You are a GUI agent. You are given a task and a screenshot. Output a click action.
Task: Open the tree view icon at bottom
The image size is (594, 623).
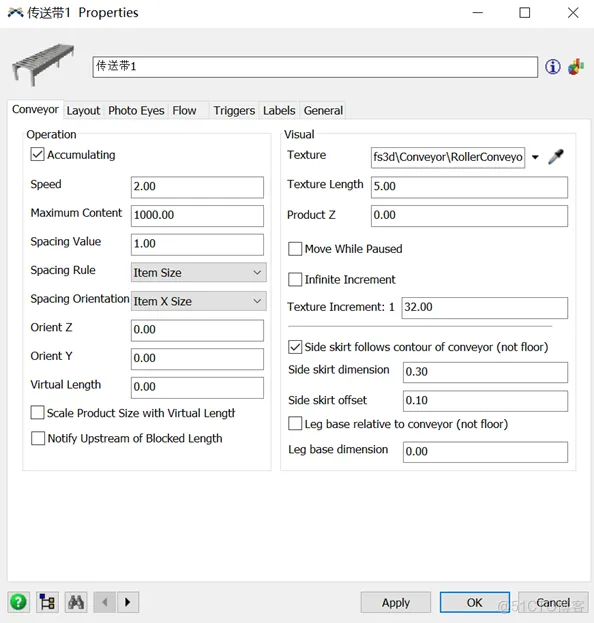[47, 602]
